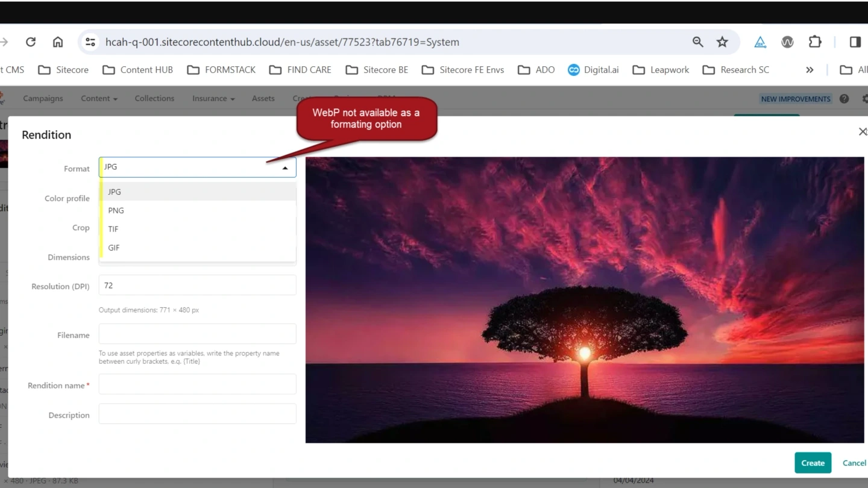Open the browser extensions puzzle icon

pos(815,42)
